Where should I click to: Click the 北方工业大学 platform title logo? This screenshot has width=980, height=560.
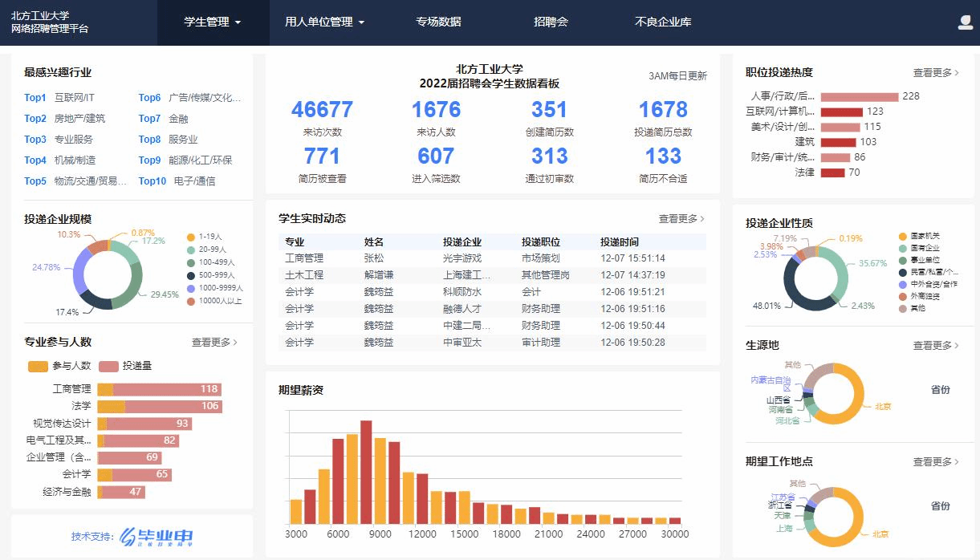click(50, 22)
